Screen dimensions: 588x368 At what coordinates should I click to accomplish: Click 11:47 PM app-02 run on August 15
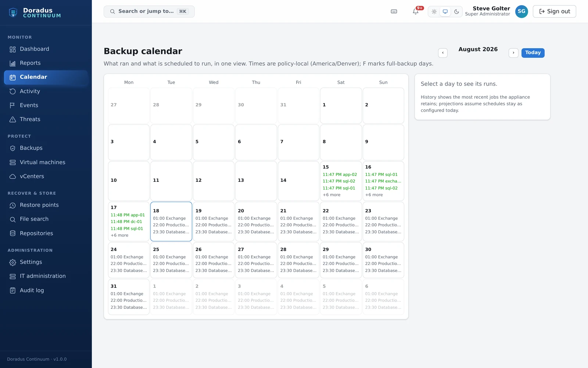[340, 175]
